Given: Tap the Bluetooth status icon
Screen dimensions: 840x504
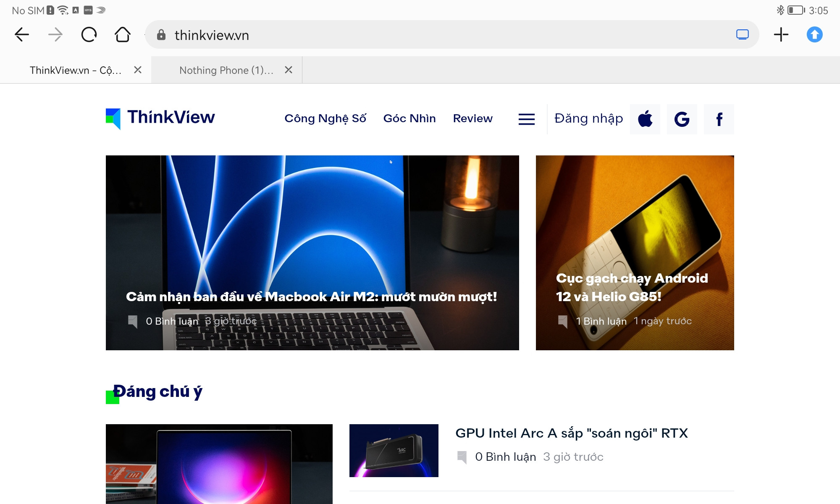Looking at the screenshot, I should click(x=780, y=10).
